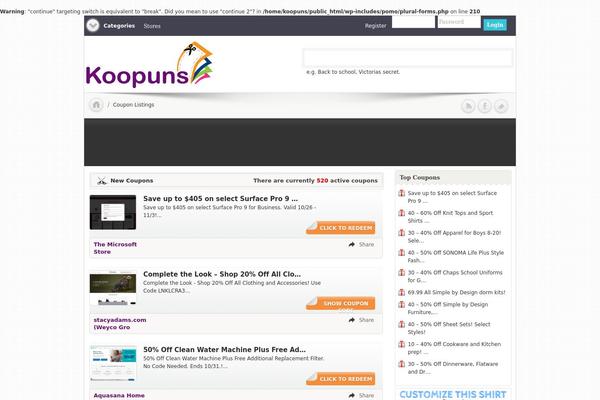Viewport: 600px width, 400px height.
Task: Click to redeem the Surface Pro 9 coupon
Action: tap(341, 228)
